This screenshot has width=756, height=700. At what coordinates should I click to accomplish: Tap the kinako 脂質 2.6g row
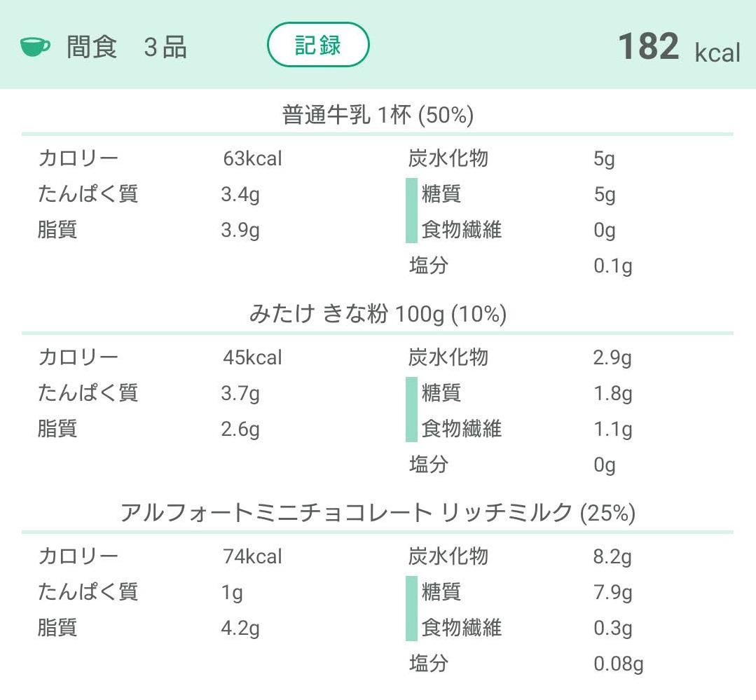click(149, 429)
